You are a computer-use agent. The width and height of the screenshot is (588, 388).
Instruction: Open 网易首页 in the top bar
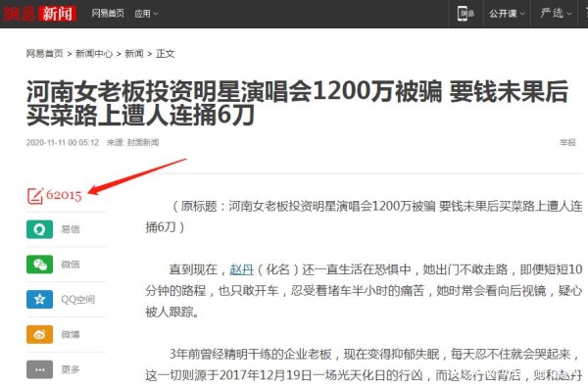[x=108, y=14]
